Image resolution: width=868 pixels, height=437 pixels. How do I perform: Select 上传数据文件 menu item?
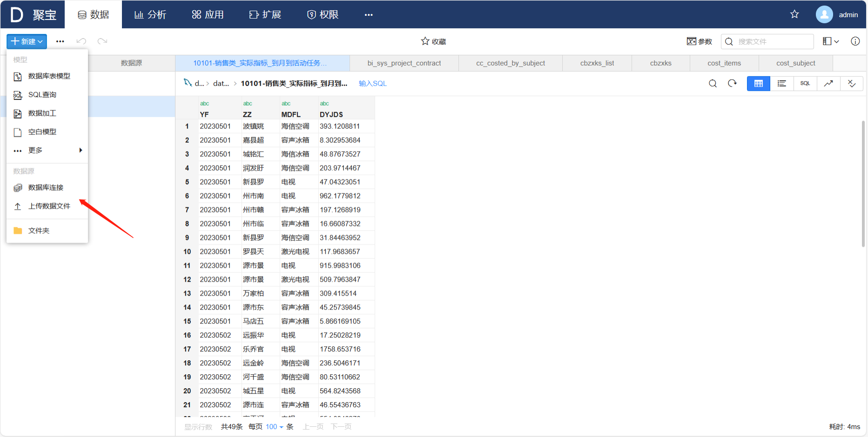click(x=47, y=206)
